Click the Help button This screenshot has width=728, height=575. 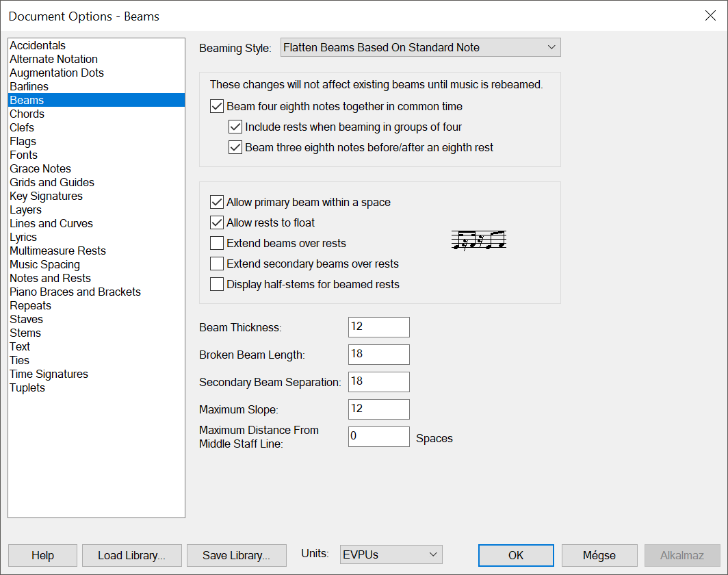point(42,555)
